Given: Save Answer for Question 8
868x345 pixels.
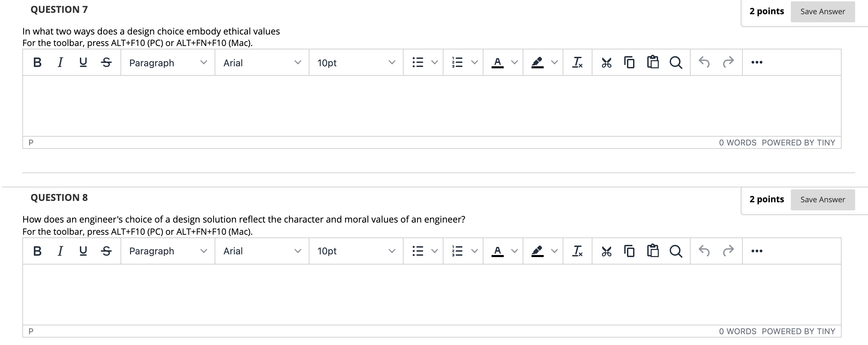Looking at the screenshot, I should pos(823,200).
